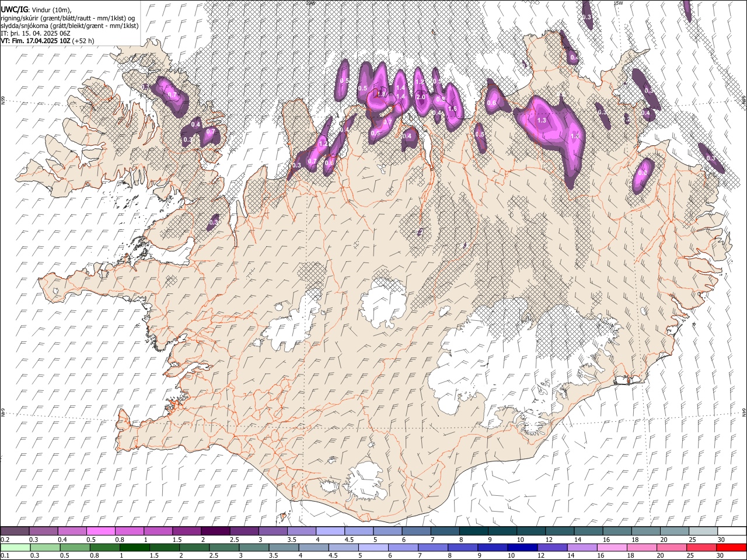Screen dimensions: 747x560
Task: Click the 'rigning/skúrir' legend description line
Action: tap(68, 18)
